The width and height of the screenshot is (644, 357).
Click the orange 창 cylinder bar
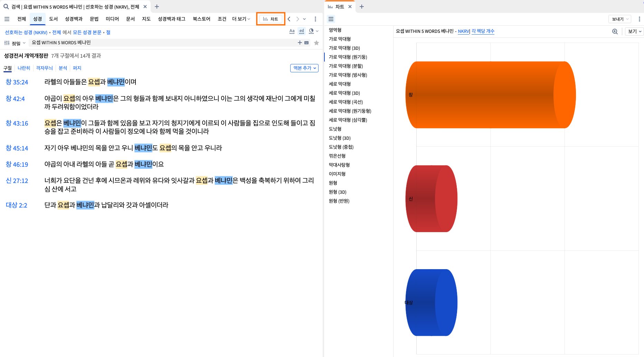(491, 95)
